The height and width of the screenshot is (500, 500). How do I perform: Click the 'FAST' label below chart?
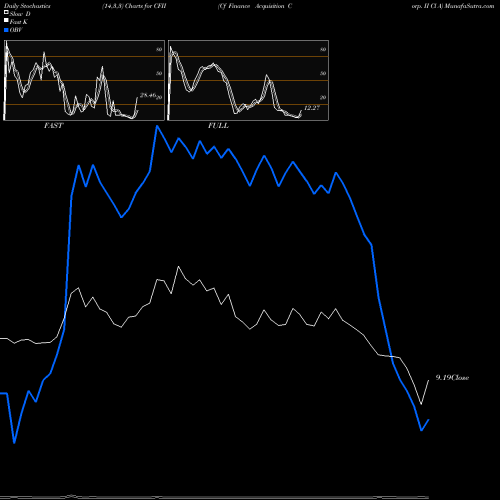click(53, 126)
